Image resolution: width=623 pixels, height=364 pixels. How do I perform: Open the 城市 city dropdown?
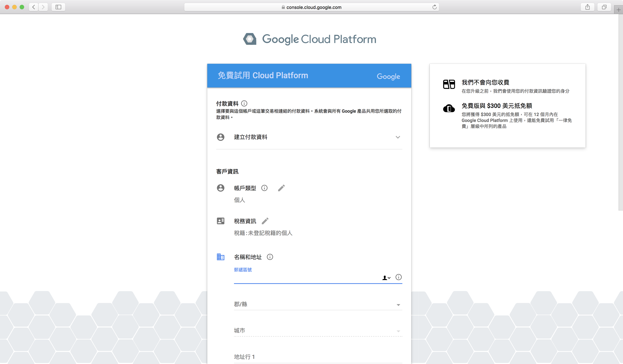[x=398, y=331]
